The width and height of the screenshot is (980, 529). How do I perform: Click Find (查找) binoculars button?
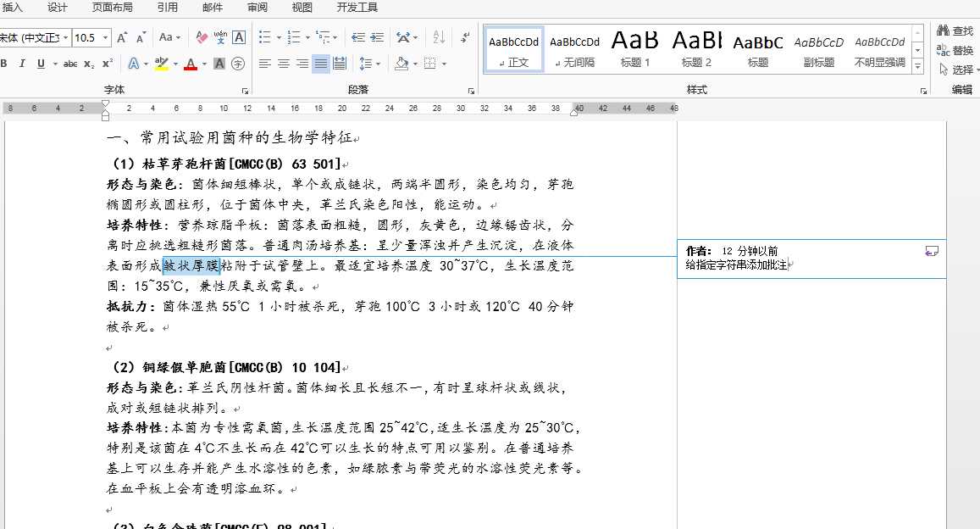[x=955, y=31]
